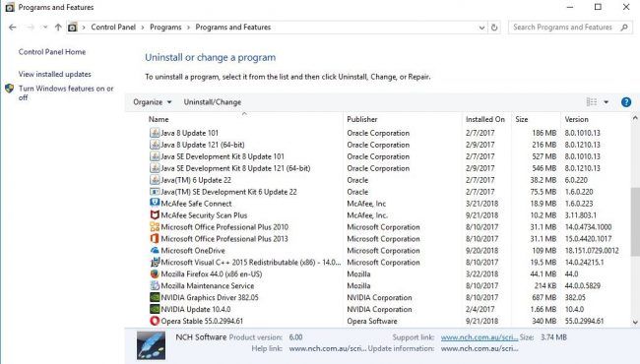Click the Opera Stable icon
640x364 pixels.
[155, 321]
